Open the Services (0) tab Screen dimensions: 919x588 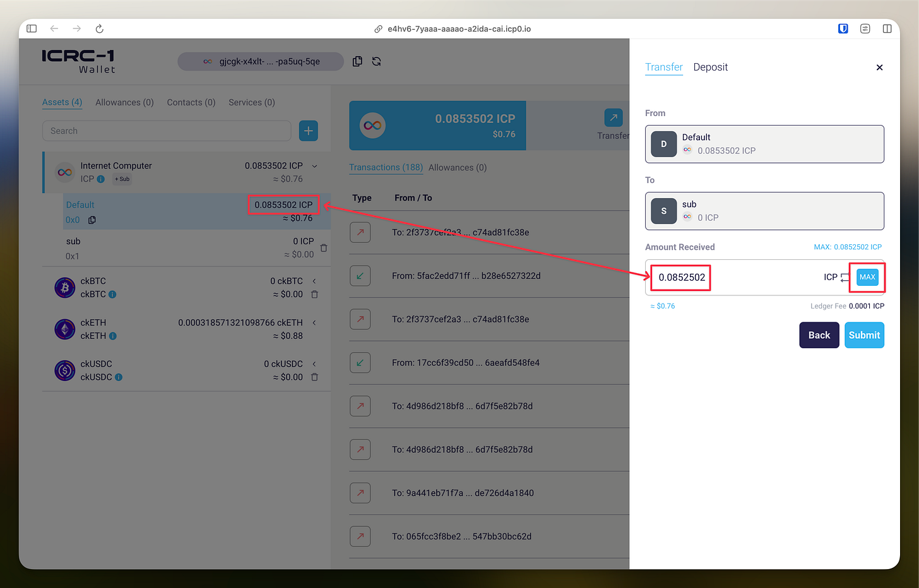(x=252, y=102)
